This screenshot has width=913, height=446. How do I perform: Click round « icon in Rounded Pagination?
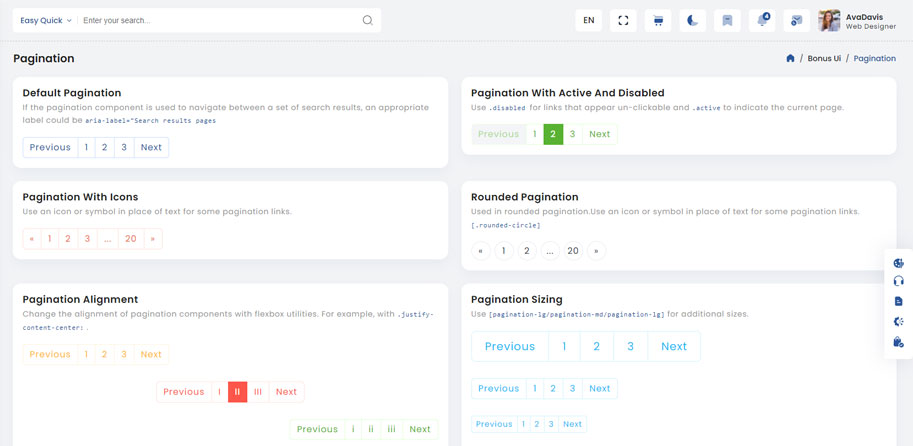point(480,251)
